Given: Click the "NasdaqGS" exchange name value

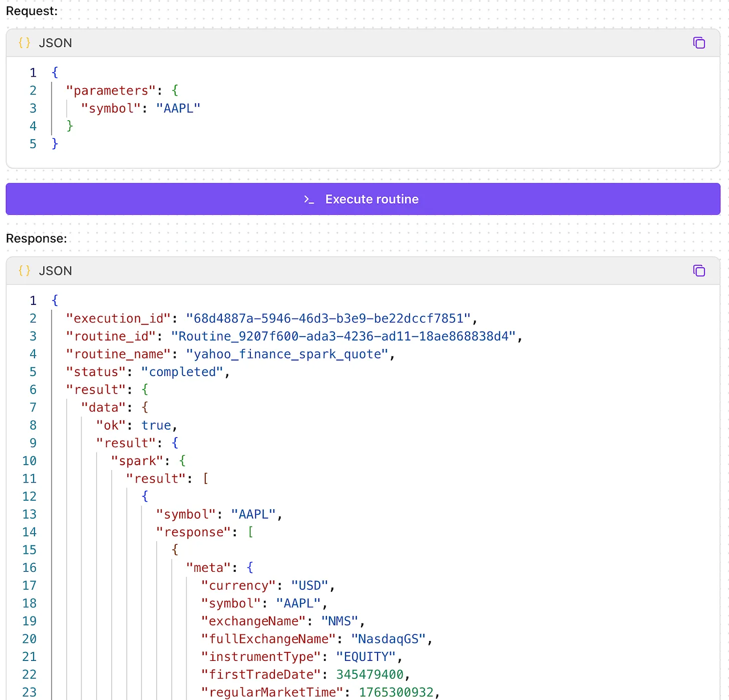Looking at the screenshot, I should tap(388, 639).
